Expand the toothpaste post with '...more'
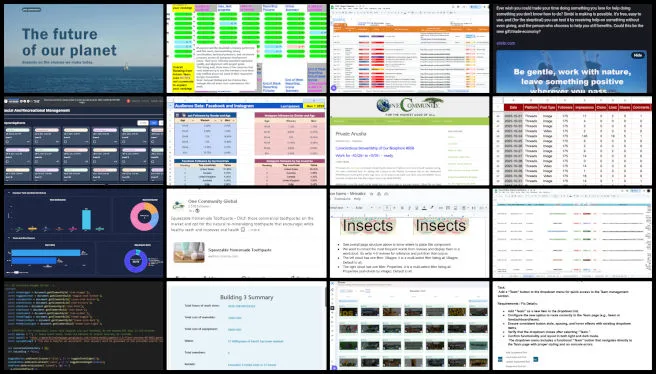Viewport: 656px width, 374px height. click(254, 230)
